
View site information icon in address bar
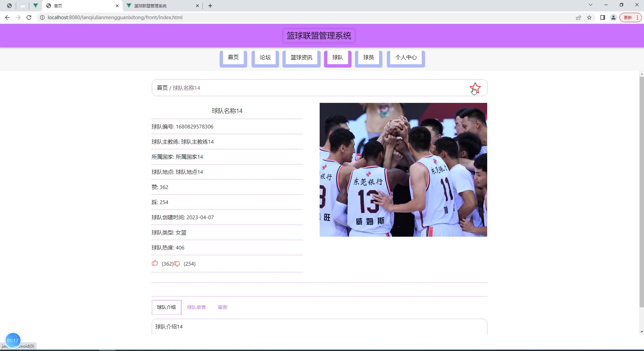(42, 17)
